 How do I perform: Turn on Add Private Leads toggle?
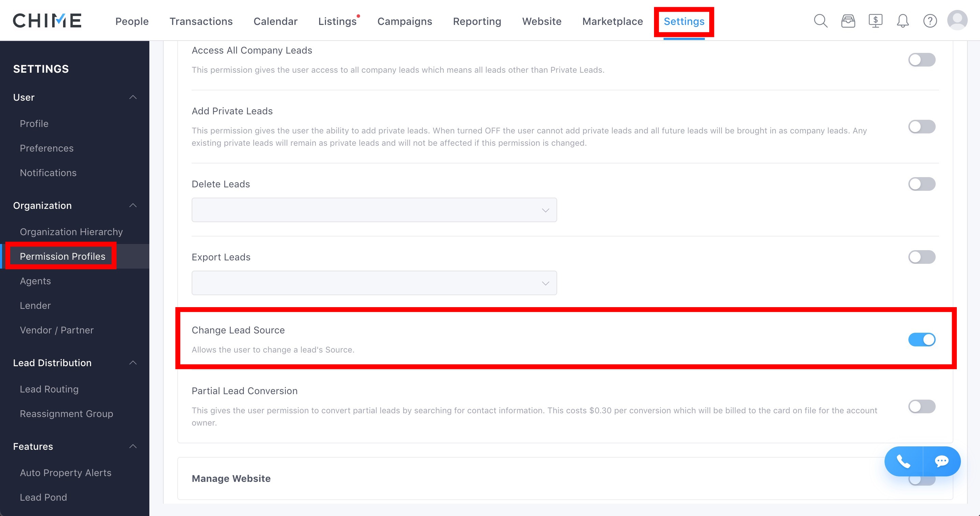922,127
